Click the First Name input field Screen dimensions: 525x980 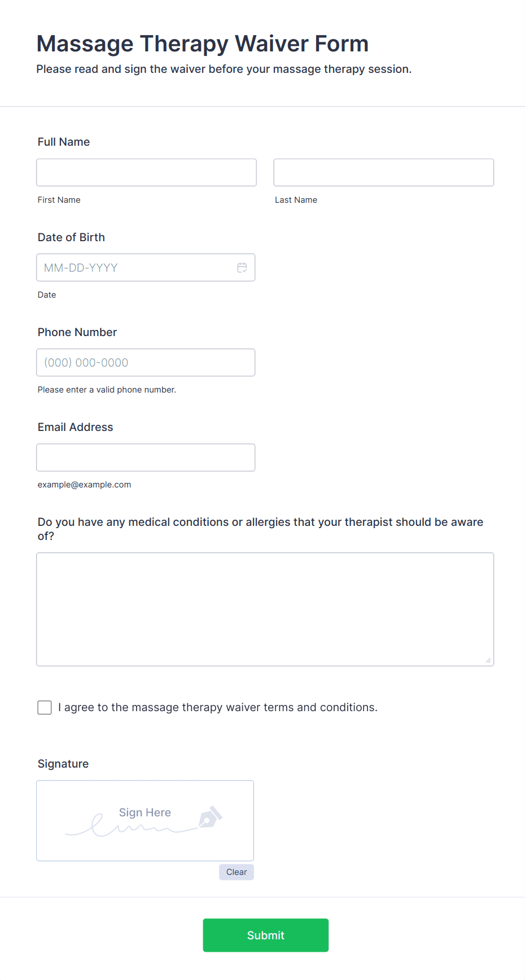(146, 172)
